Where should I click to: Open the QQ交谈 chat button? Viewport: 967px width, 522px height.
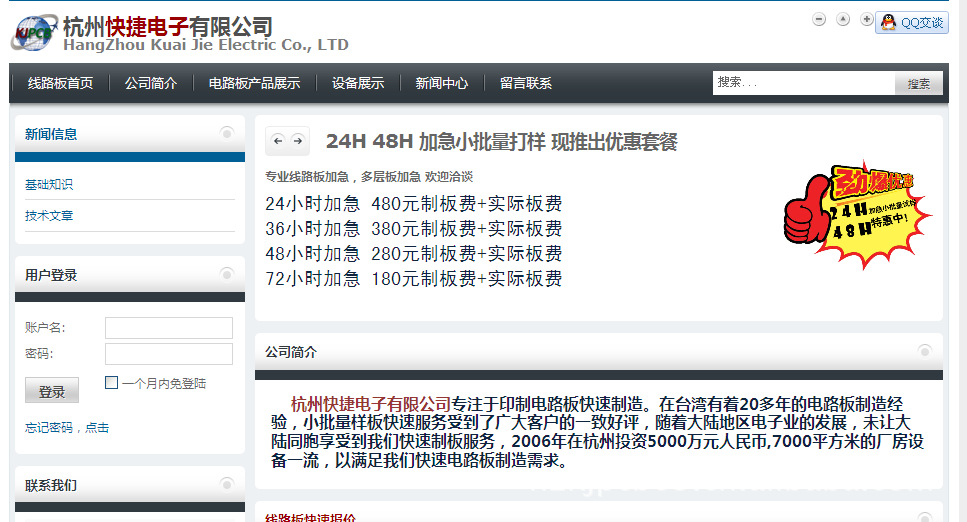tap(912, 23)
